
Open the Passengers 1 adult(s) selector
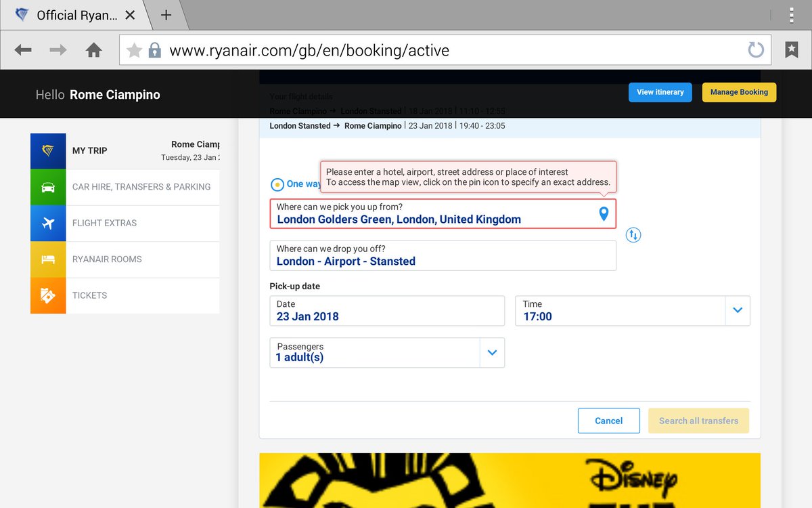pos(387,352)
